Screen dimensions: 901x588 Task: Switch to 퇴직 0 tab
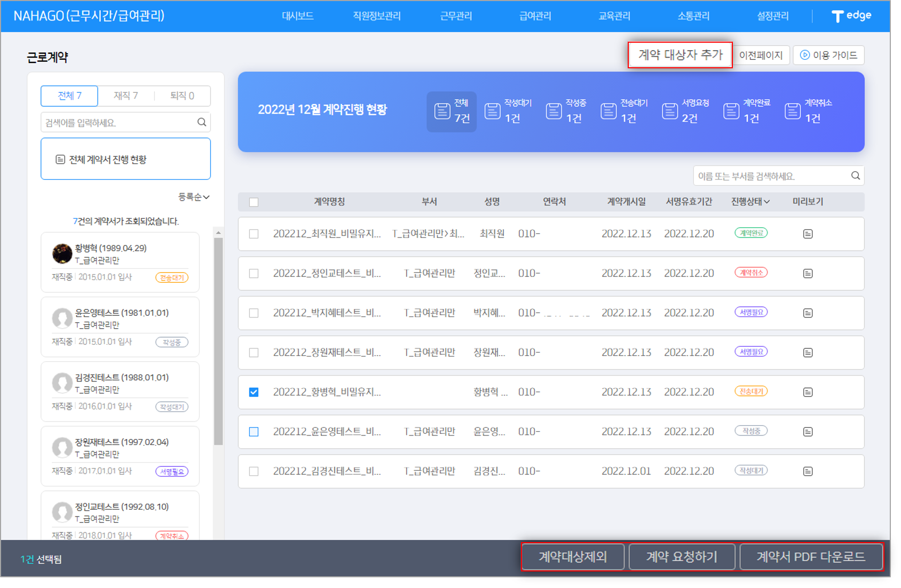tap(182, 96)
